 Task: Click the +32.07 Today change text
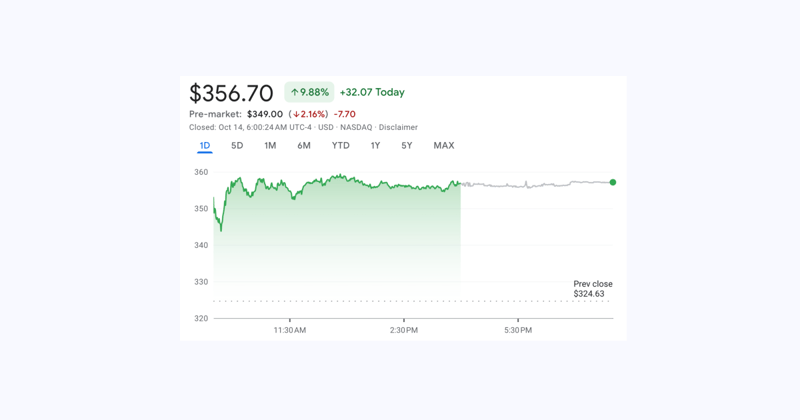pos(372,93)
